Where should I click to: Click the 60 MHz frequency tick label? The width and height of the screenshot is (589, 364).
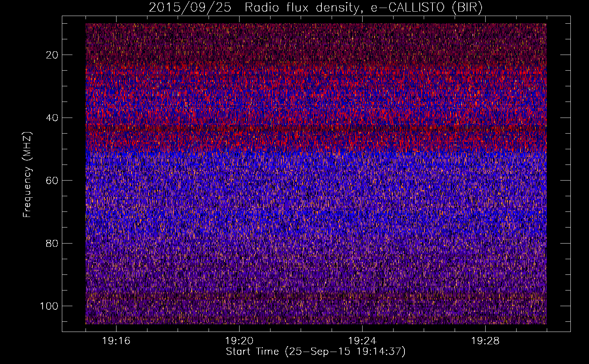pos(52,181)
